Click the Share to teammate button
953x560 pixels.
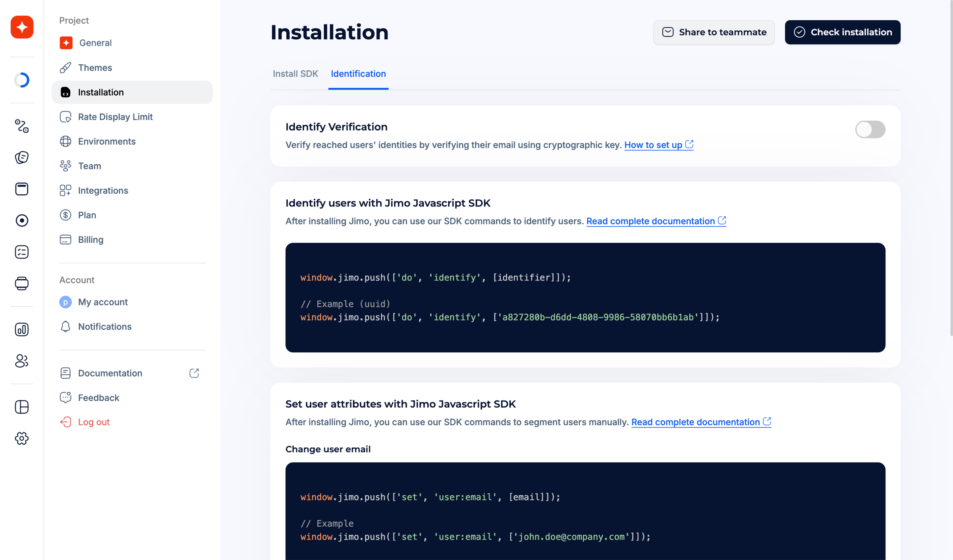coord(714,32)
